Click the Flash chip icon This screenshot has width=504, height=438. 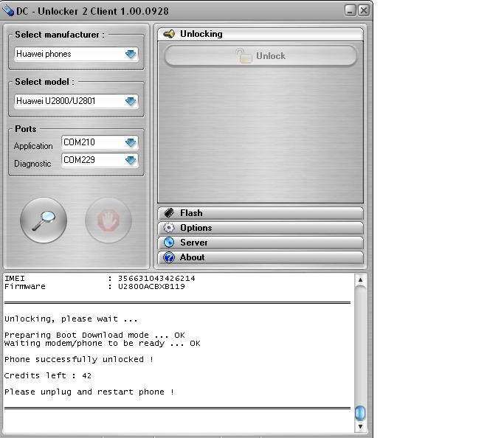point(169,213)
